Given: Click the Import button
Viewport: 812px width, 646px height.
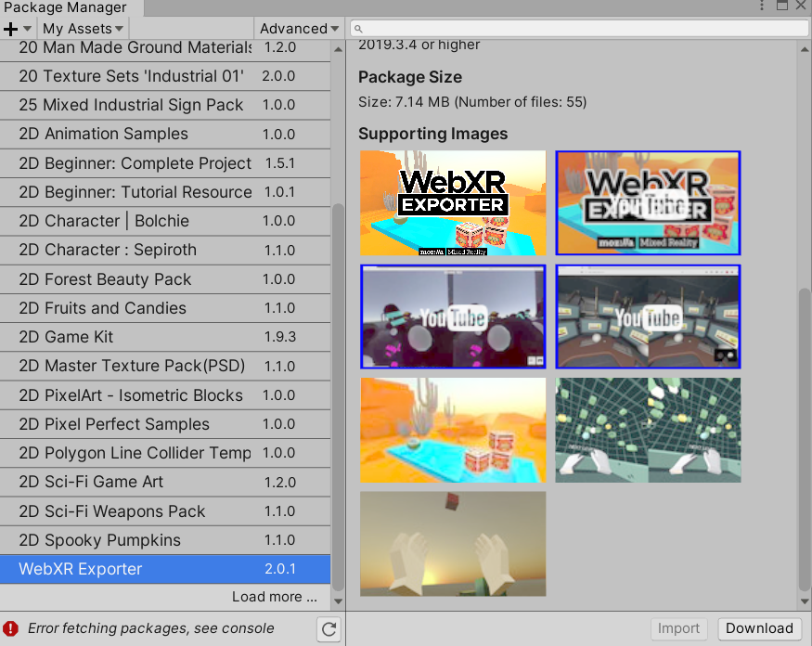Looking at the screenshot, I should tap(678, 628).
